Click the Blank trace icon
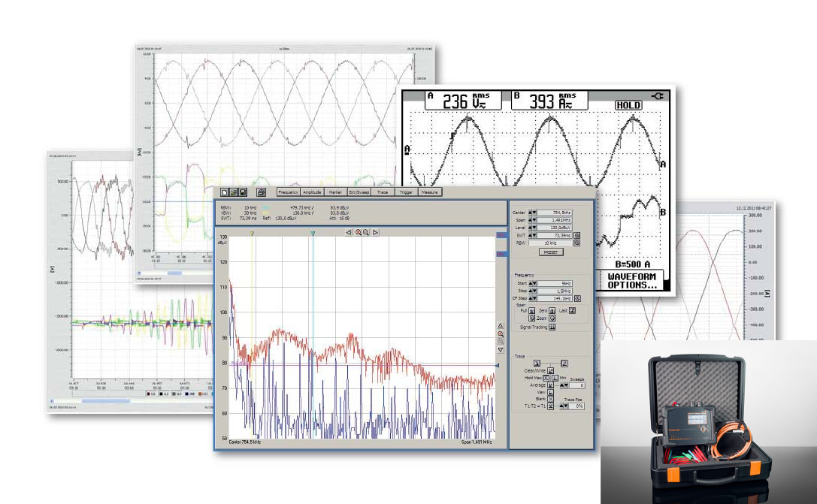Viewport: 817px width, 504px height. 551,400
